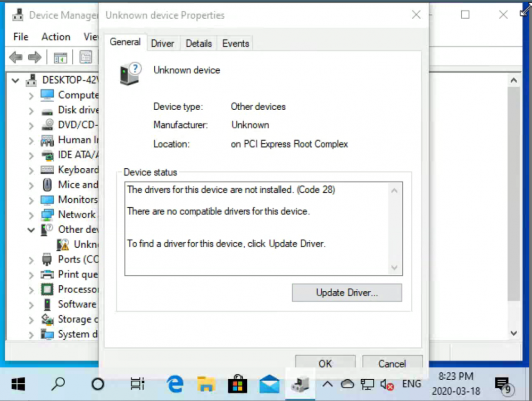
Task: Click the DESKTOP computer root node icon
Action: (x=31, y=80)
